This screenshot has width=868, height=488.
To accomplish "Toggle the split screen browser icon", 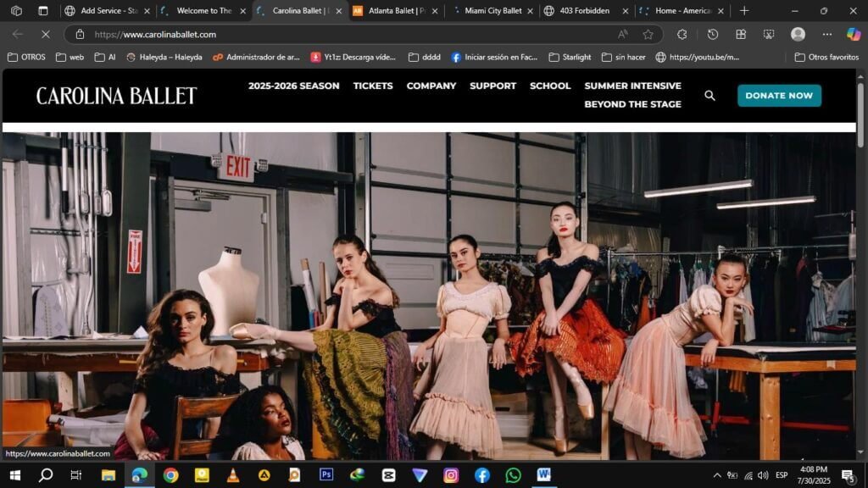I will tap(740, 35).
